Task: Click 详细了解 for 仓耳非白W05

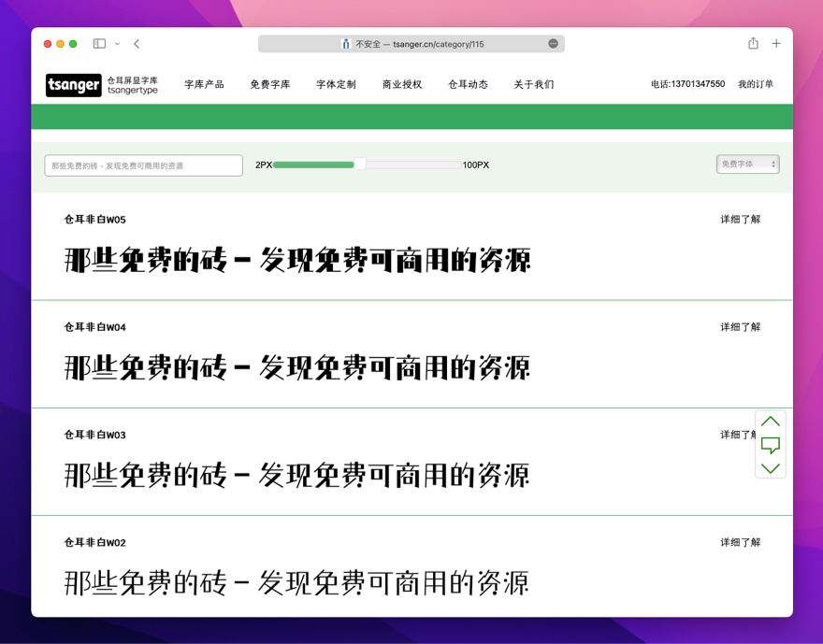Action: [x=742, y=218]
